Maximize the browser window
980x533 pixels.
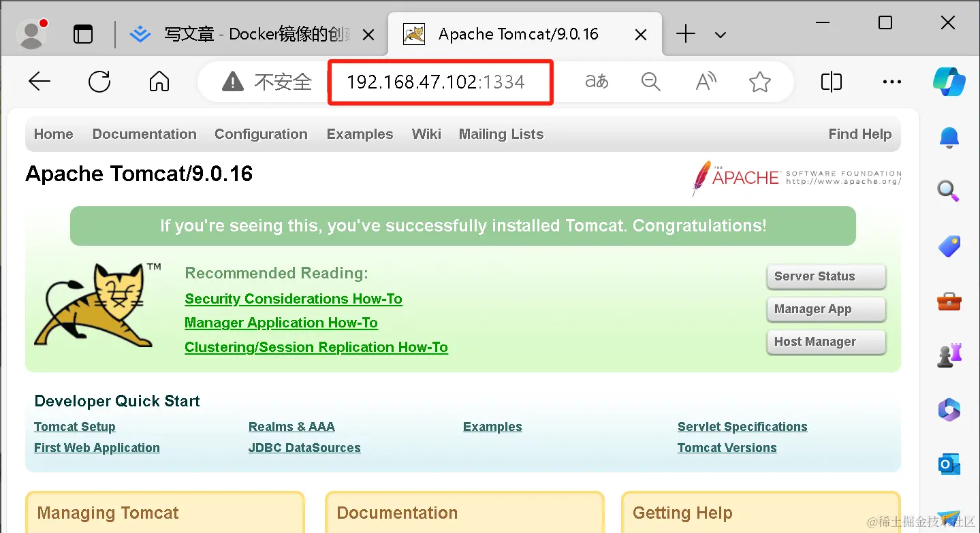click(885, 23)
